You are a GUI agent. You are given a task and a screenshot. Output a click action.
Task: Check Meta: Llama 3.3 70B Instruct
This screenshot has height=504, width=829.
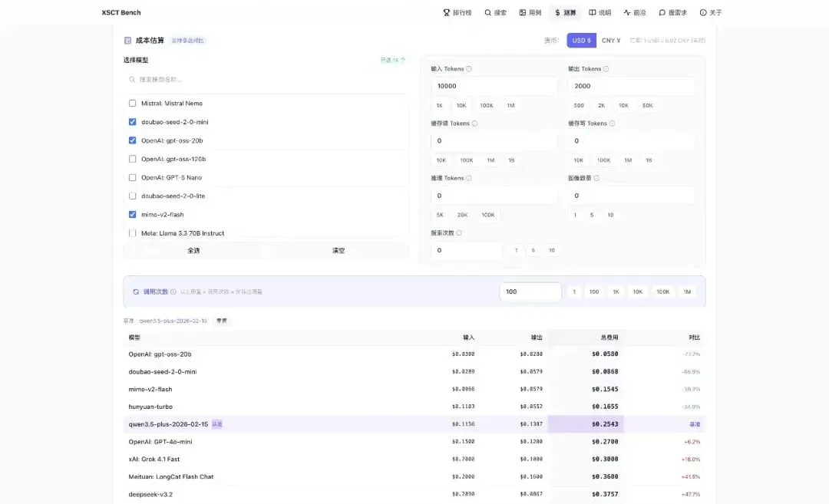coord(132,233)
